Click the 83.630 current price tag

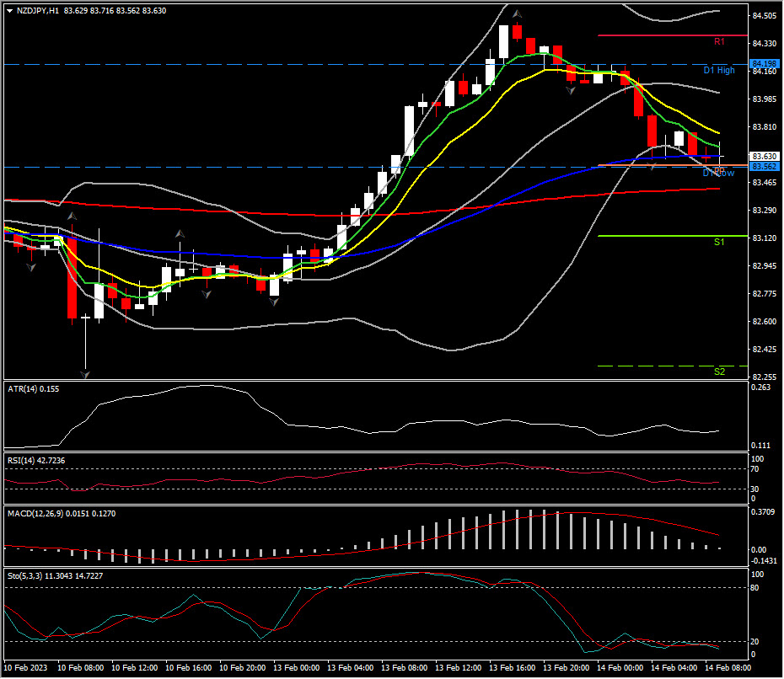pos(764,157)
